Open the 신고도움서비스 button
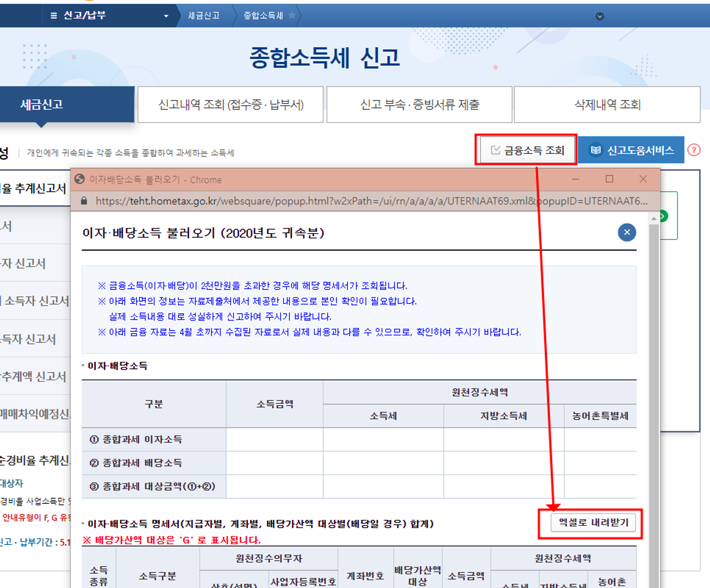 click(631, 150)
